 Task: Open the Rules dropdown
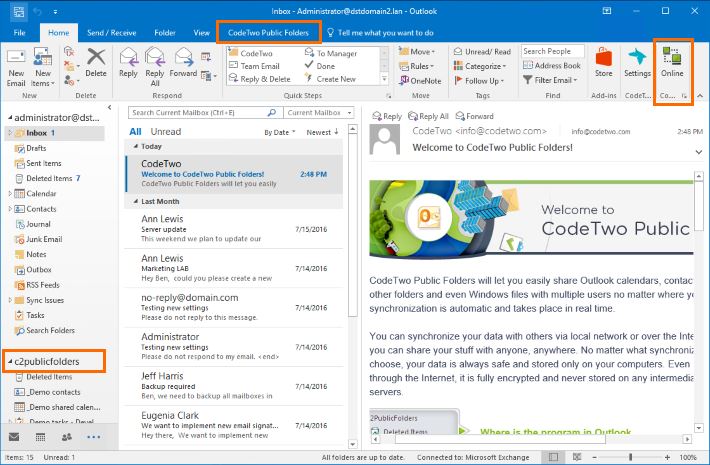tap(416, 66)
